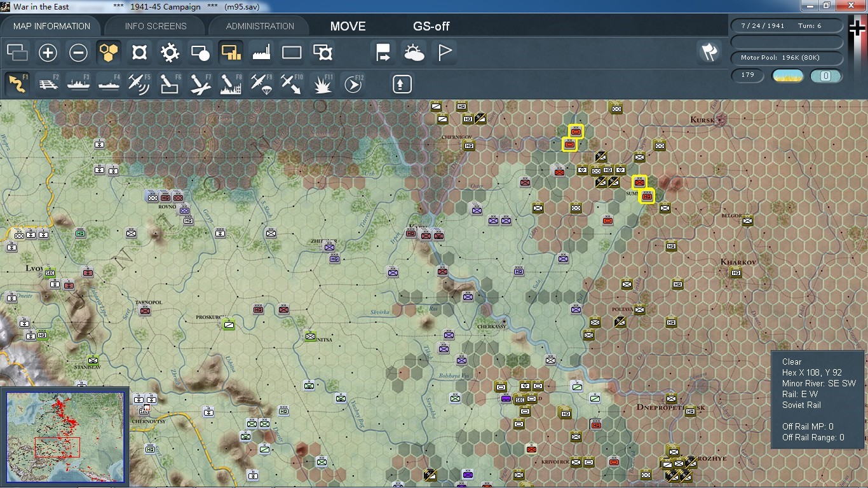Select the F9 air transport mode
This screenshot has height=488, width=868.
tap(262, 84)
